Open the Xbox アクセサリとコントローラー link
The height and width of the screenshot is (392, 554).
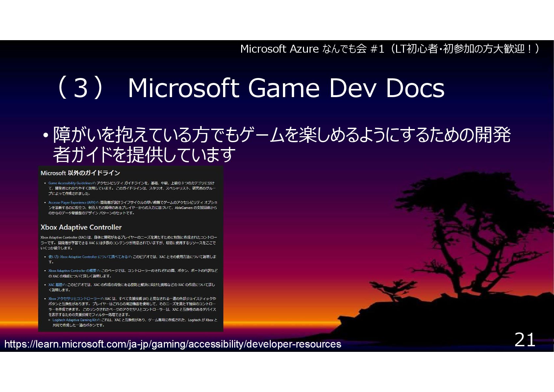(76, 299)
